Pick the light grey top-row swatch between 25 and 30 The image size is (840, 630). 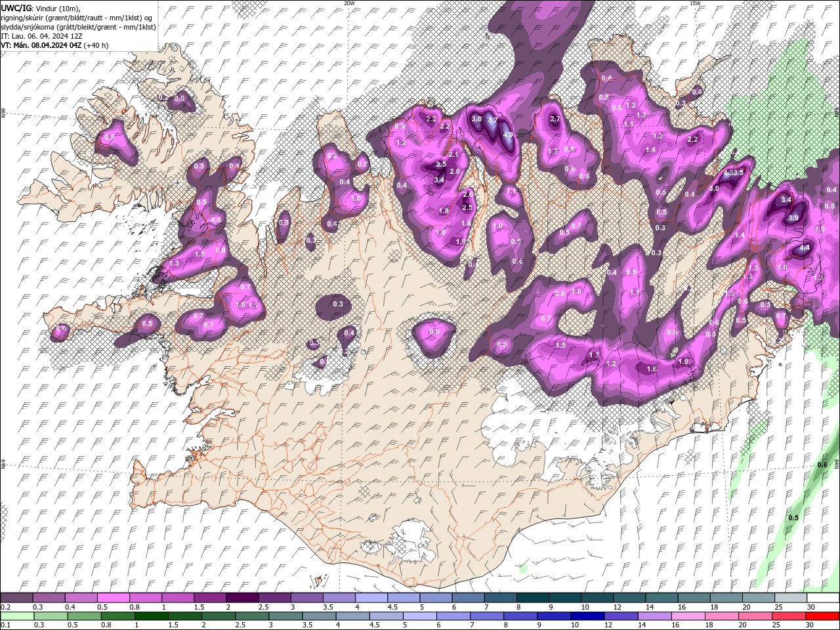(790, 598)
